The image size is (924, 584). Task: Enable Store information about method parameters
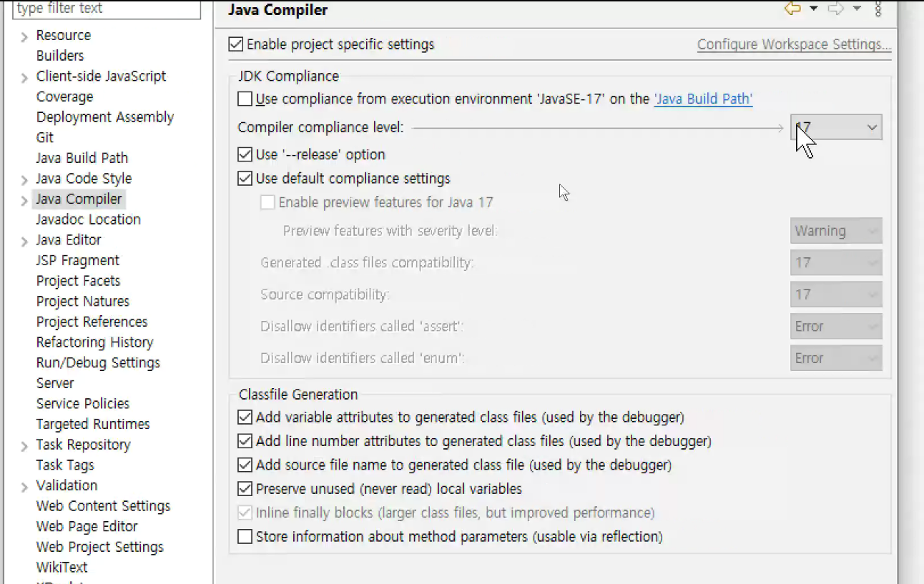point(245,536)
